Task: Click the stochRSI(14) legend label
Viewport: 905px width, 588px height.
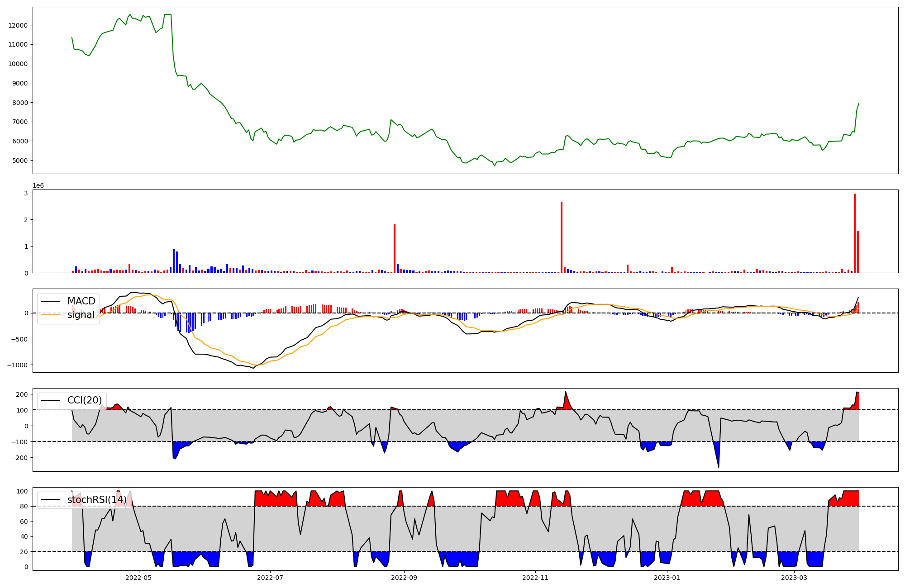Action: click(96, 500)
